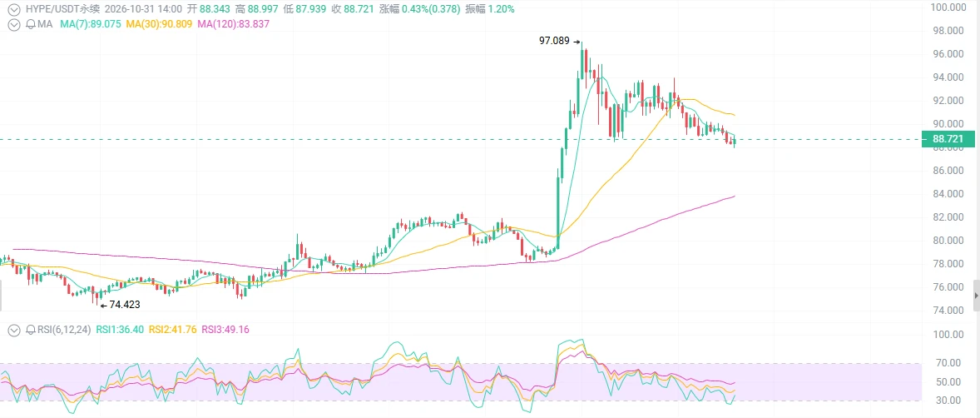
Task: Click the RSI2:41.76 value
Action: pyautogui.click(x=174, y=330)
